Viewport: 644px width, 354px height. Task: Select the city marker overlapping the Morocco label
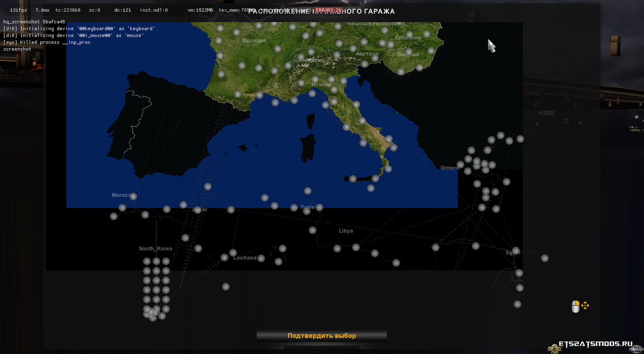click(133, 196)
